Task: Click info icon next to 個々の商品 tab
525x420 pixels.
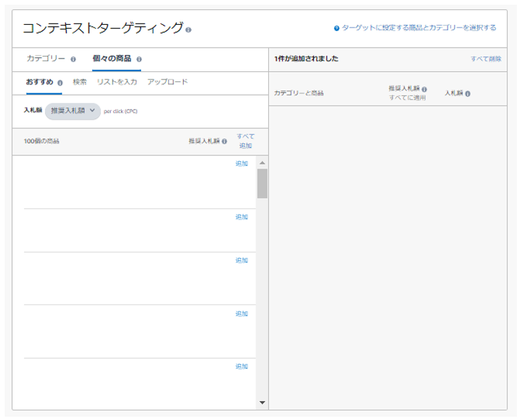Action: click(x=139, y=59)
